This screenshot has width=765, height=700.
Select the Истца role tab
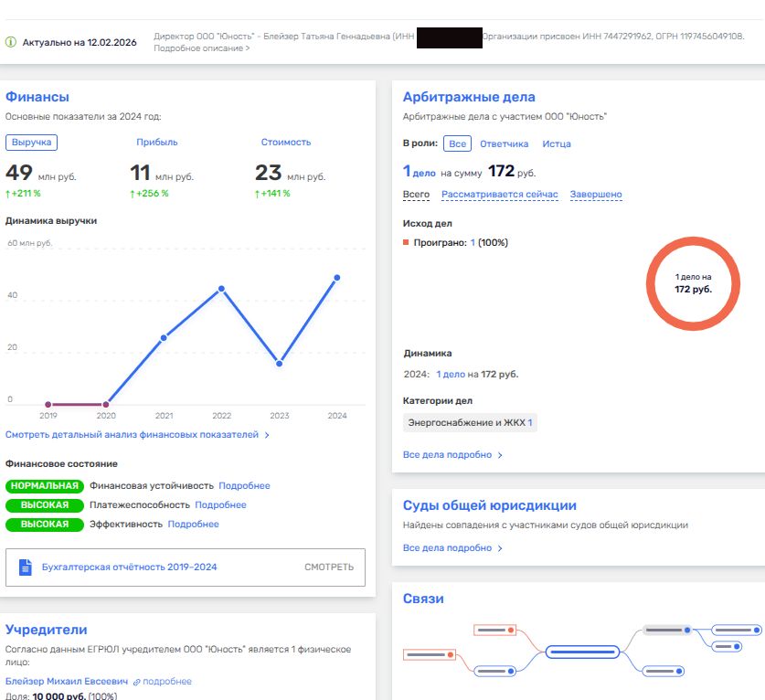(x=557, y=143)
